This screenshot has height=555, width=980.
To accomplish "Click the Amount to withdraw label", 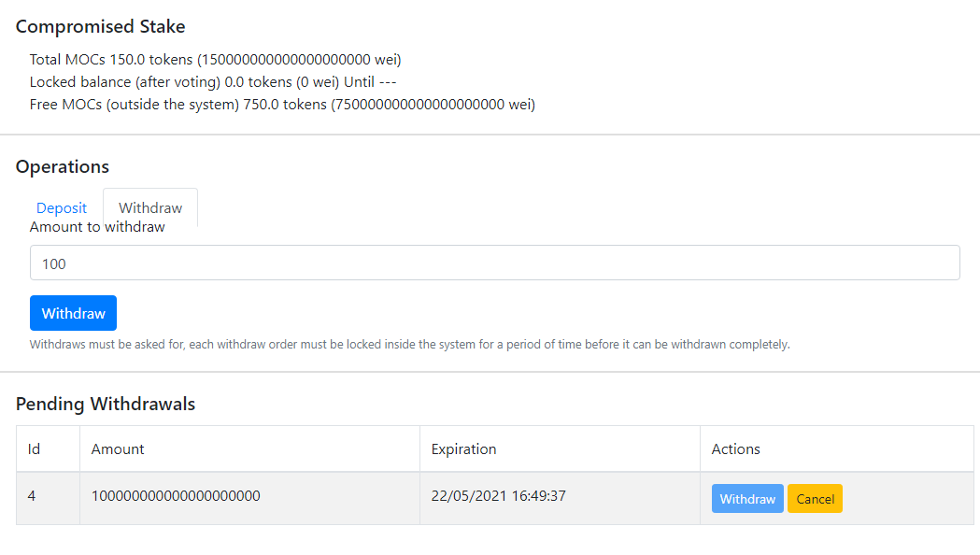I will 97,227.
